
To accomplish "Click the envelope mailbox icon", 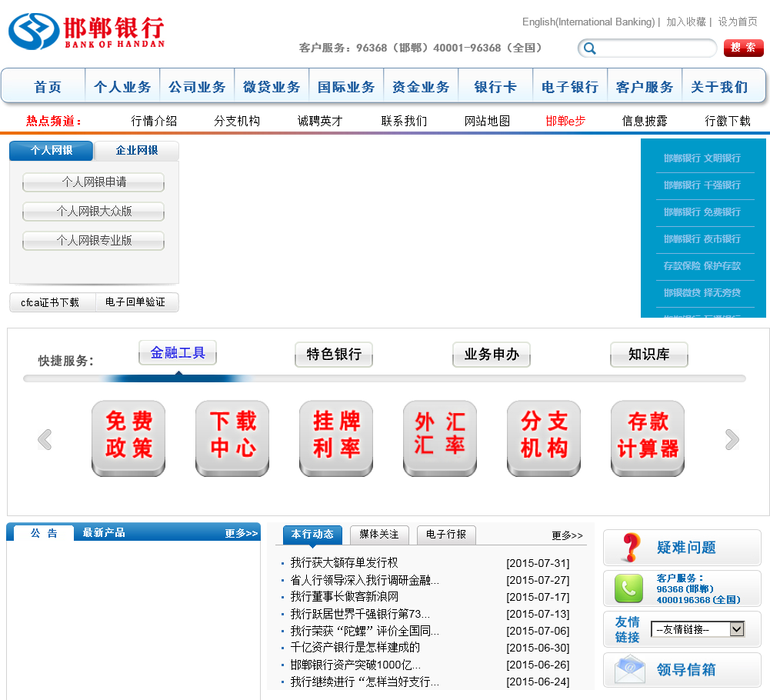I will point(629,668).
